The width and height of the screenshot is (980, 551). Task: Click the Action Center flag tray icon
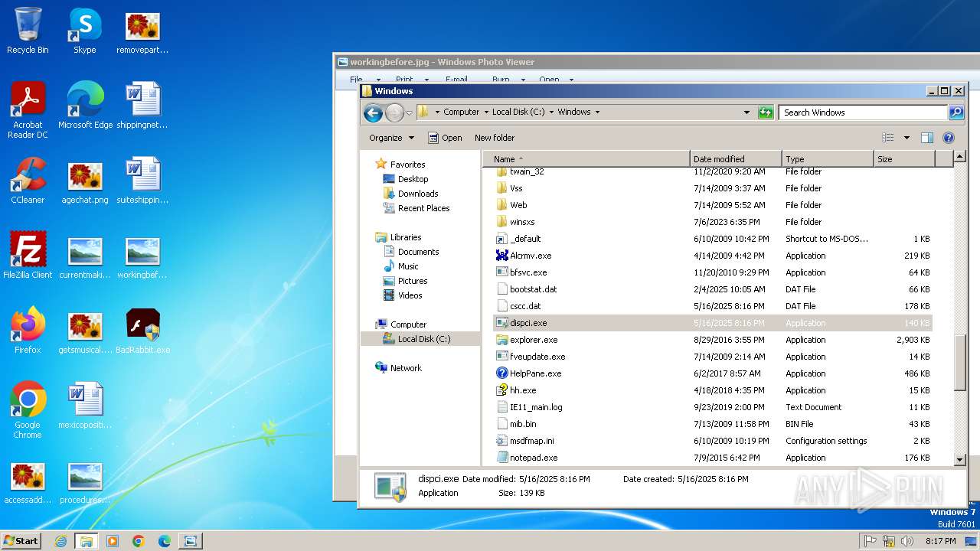pos(871,541)
